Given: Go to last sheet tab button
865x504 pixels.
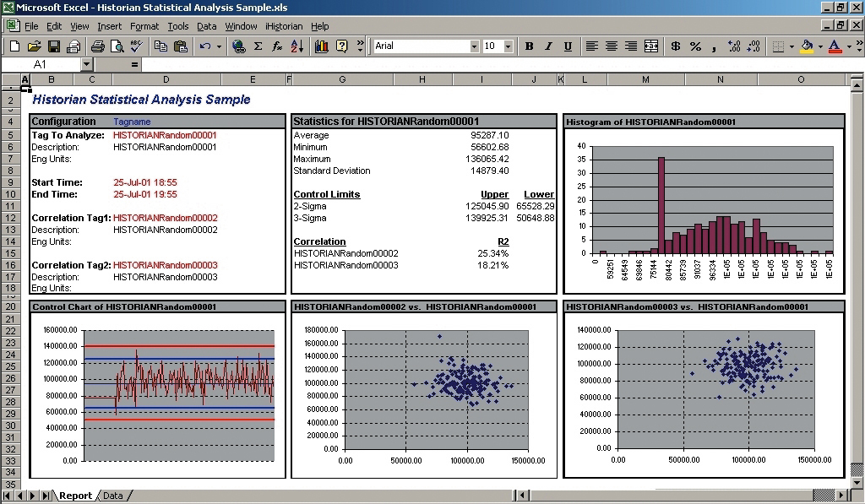Looking at the screenshot, I should click(x=46, y=496).
